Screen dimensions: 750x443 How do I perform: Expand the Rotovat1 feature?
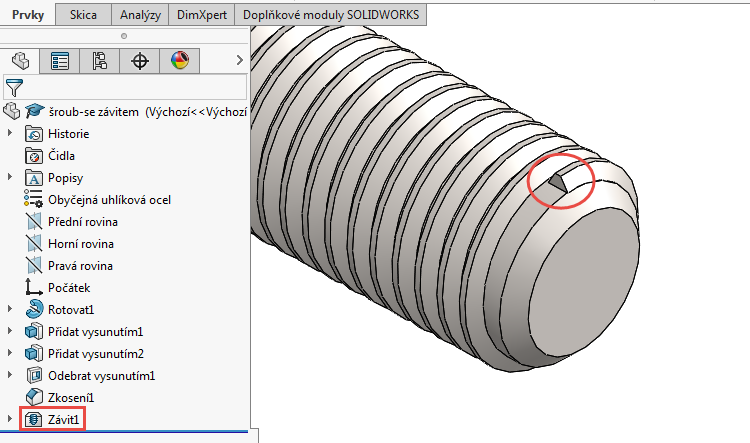(10, 309)
